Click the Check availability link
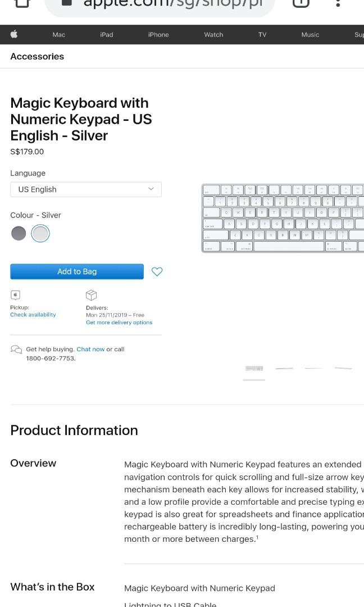This screenshot has height=607, width=364. pyautogui.click(x=33, y=315)
